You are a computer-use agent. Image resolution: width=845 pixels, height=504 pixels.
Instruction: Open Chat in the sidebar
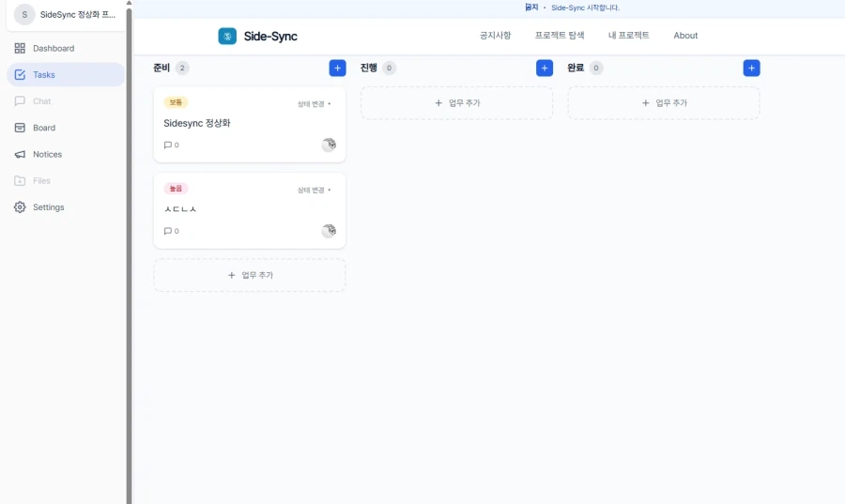[66, 101]
